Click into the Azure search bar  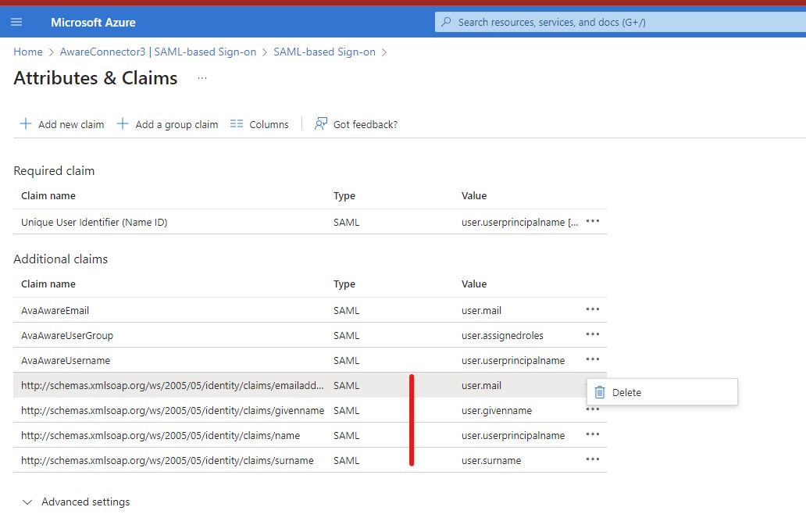[x=617, y=21]
